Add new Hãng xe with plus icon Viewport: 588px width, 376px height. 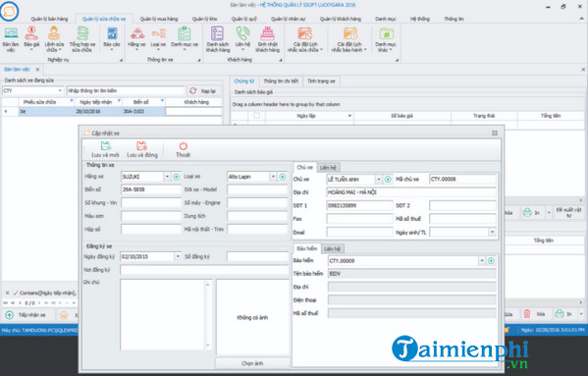[x=177, y=177]
